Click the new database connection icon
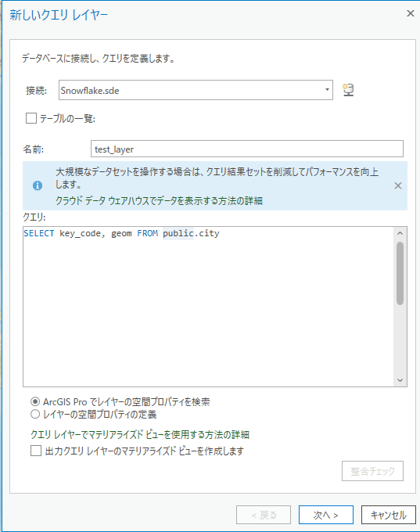 (x=348, y=90)
